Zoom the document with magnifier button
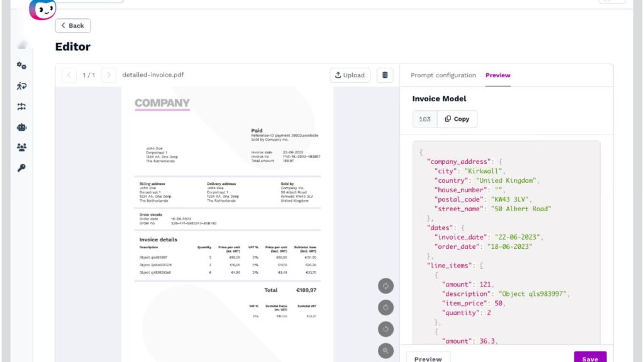 [x=386, y=351]
